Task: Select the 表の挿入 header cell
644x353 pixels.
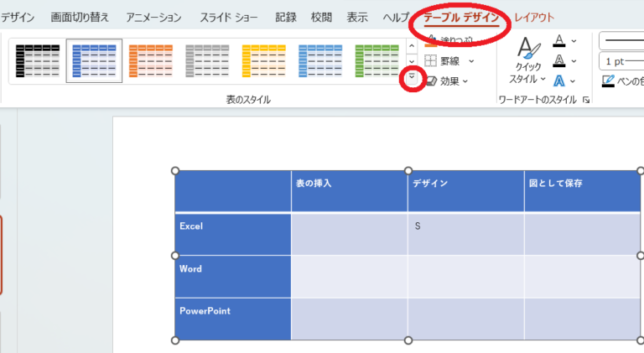Action: click(x=350, y=191)
